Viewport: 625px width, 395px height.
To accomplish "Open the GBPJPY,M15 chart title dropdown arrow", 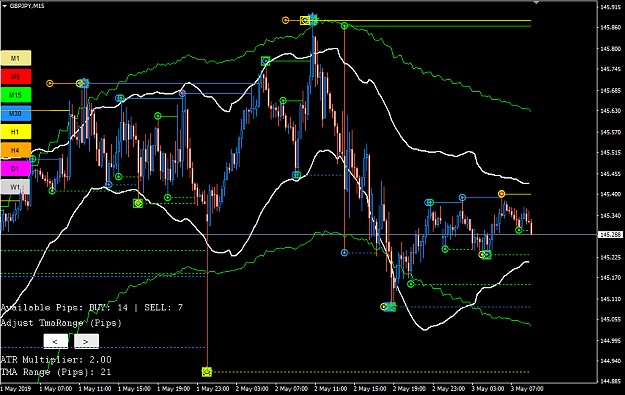I will [x=4, y=6].
